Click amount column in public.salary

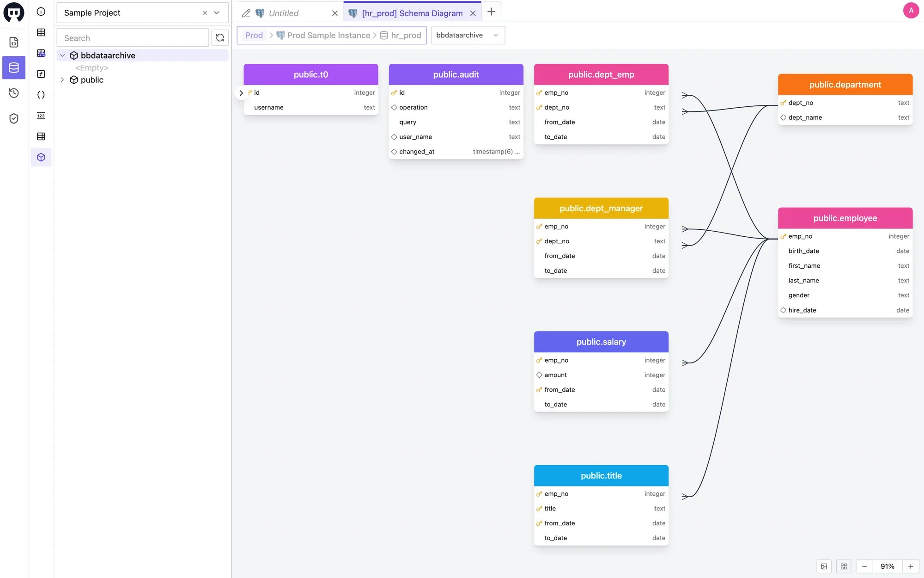(x=601, y=375)
